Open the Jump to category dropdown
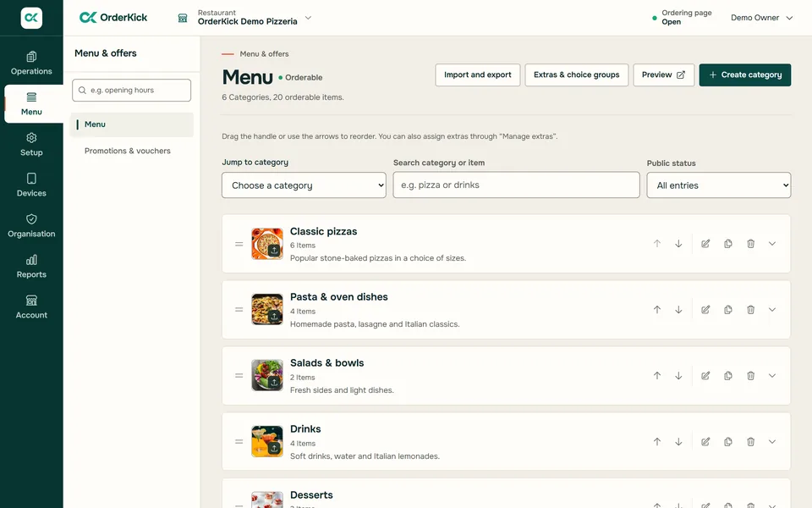 [304, 185]
